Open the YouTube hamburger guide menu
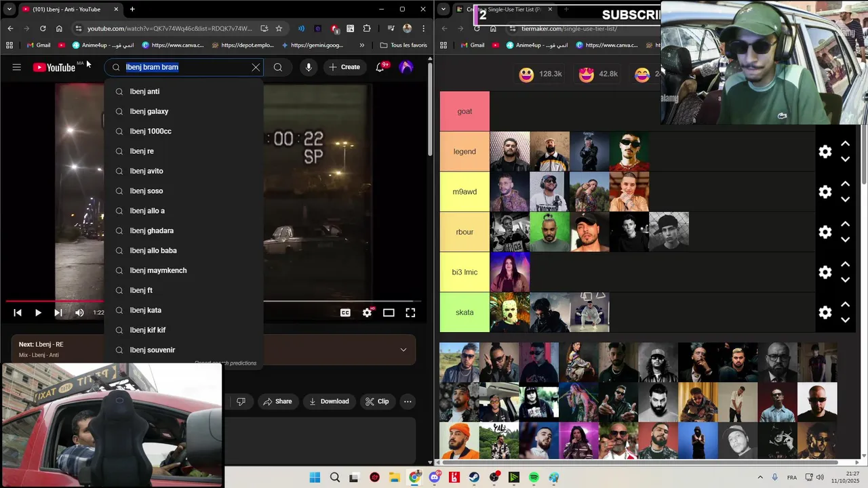The width and height of the screenshot is (868, 488). (x=17, y=67)
